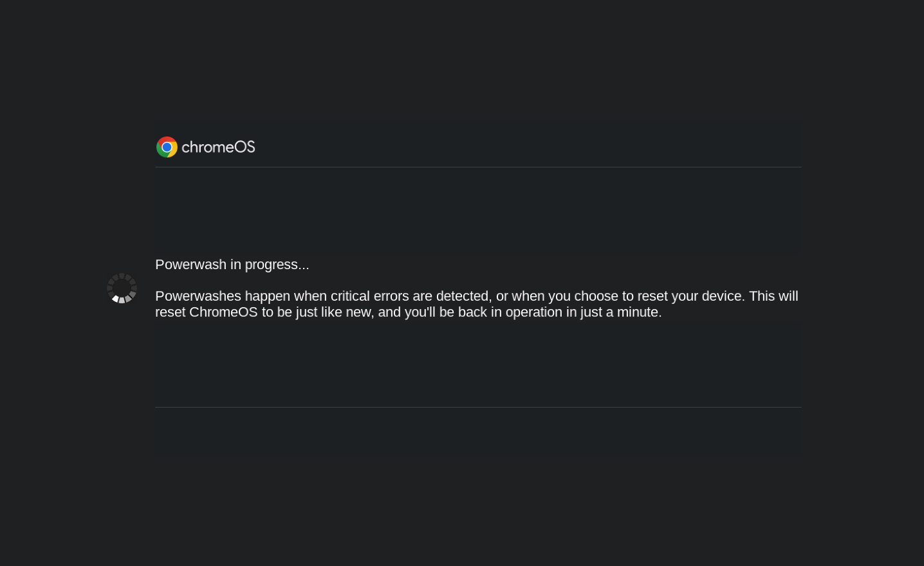Viewport: 924px width, 566px height.
Task: Click the word "ChromeOS" in the paragraph
Action: tap(223, 312)
